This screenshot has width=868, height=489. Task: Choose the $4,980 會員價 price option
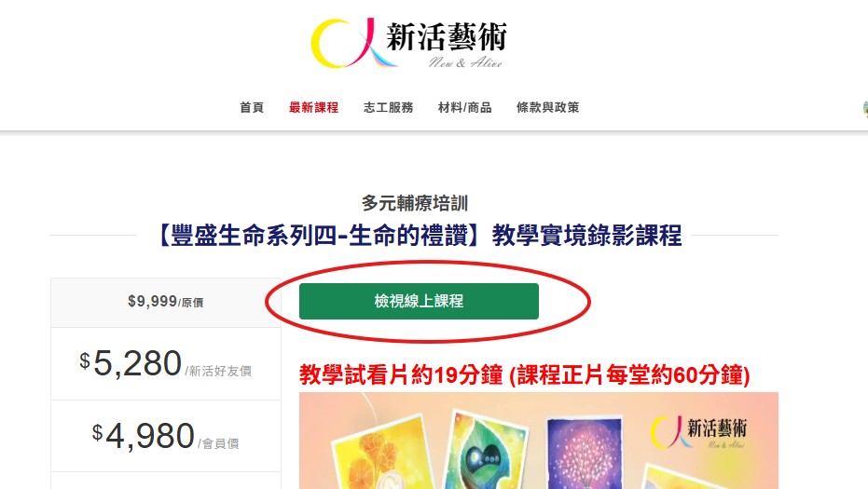[x=166, y=436]
